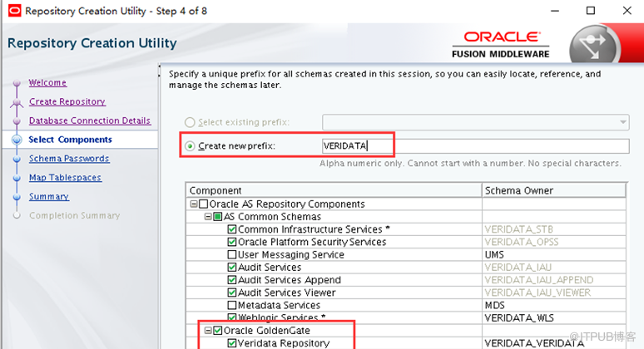
Task: Click the Welcome step bullet icon
Action: (x=17, y=83)
